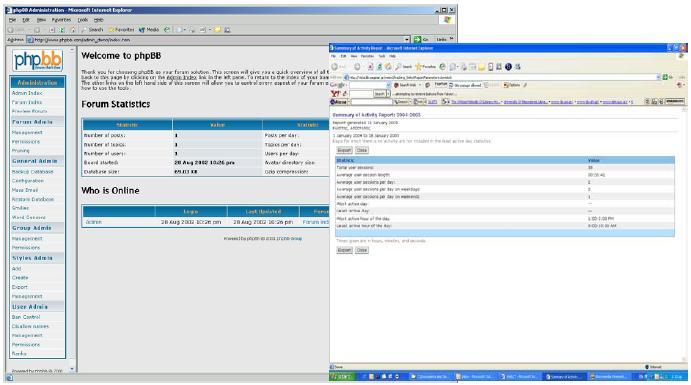The width and height of the screenshot is (691, 385).
Task: Click Back arrow in phpBB Administration window
Action: coord(11,30)
